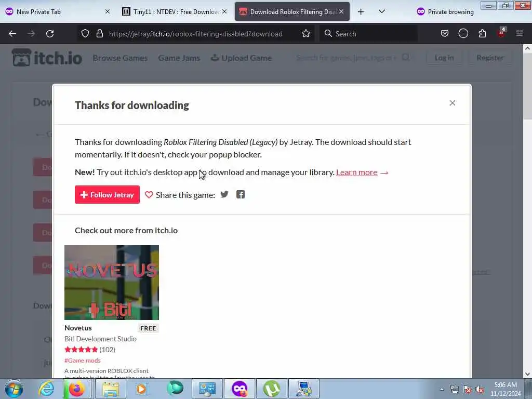Reload the current page

[x=50, y=34]
